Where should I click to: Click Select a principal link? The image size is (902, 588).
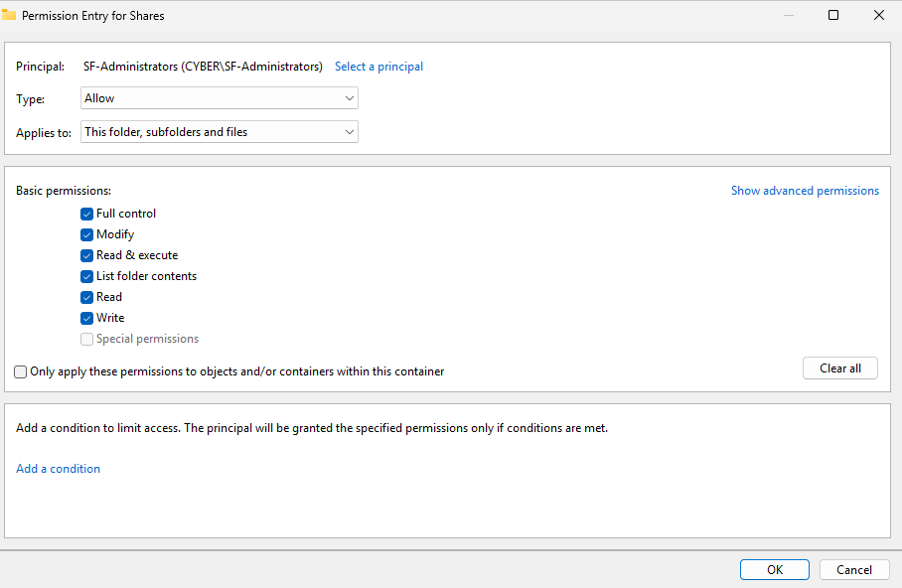378,67
